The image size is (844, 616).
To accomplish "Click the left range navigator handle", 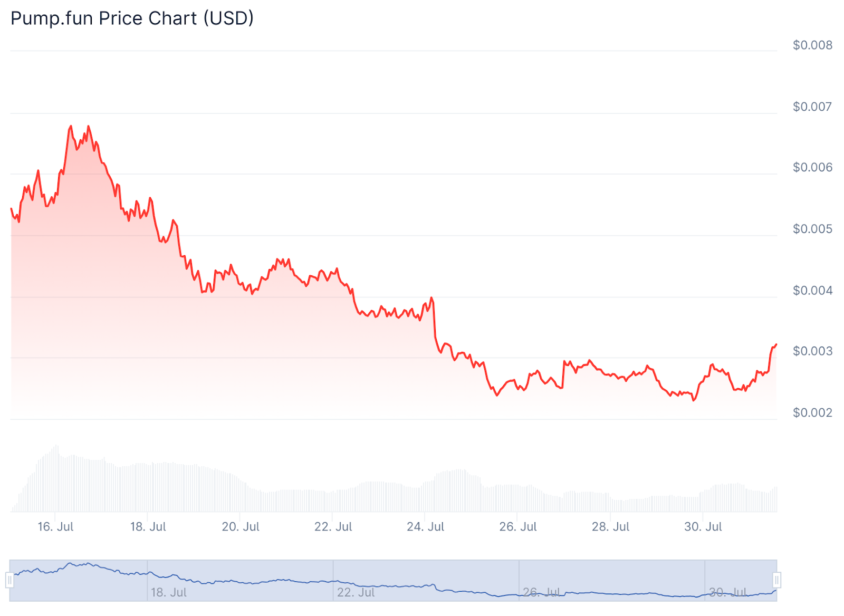I will 9,580.
